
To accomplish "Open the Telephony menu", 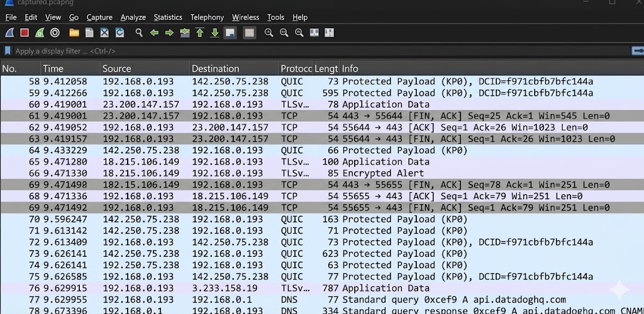I will point(207,17).
